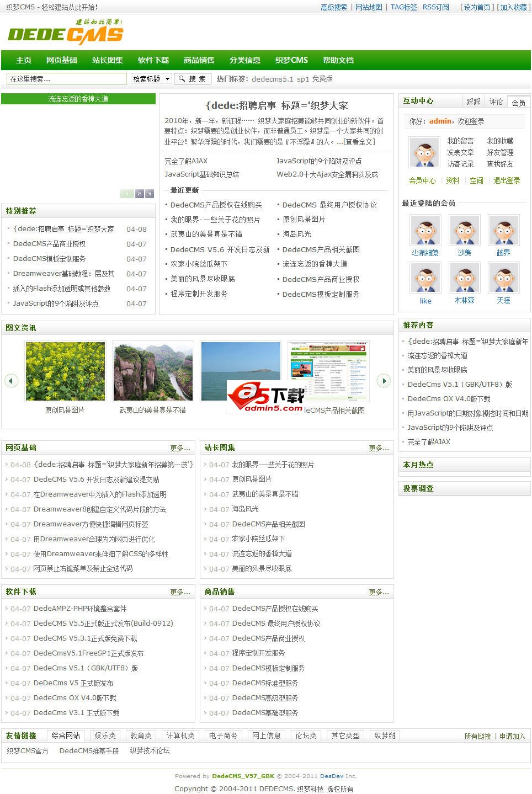Viewport: 532px width, 794px height.
Task: Focus the 在这里搜索 search input field
Action: click(x=66, y=79)
